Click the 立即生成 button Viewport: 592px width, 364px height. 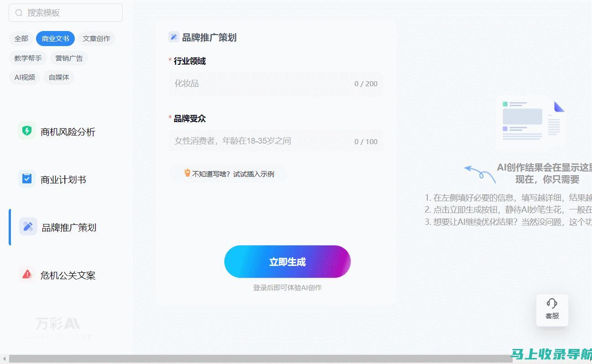[287, 262]
